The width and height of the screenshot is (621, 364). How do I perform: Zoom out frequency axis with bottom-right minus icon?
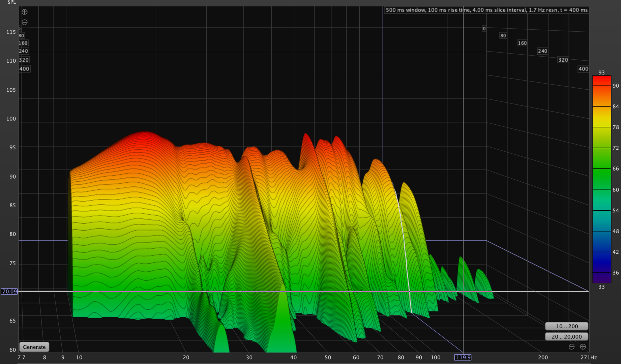[x=571, y=347]
